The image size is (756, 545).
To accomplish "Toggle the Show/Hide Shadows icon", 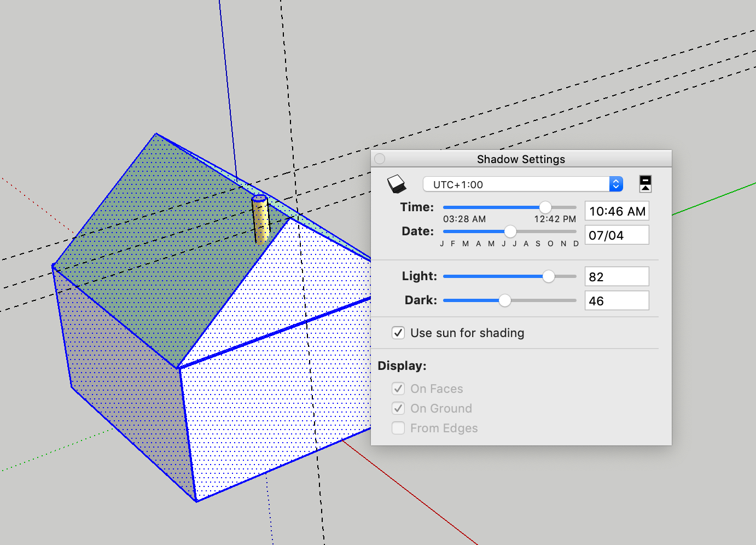I will [x=397, y=184].
